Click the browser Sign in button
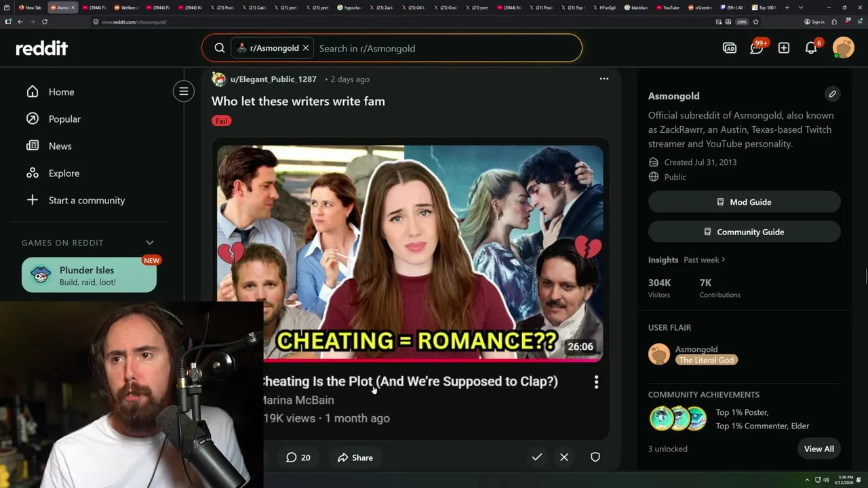The height and width of the screenshot is (488, 868). tap(814, 22)
